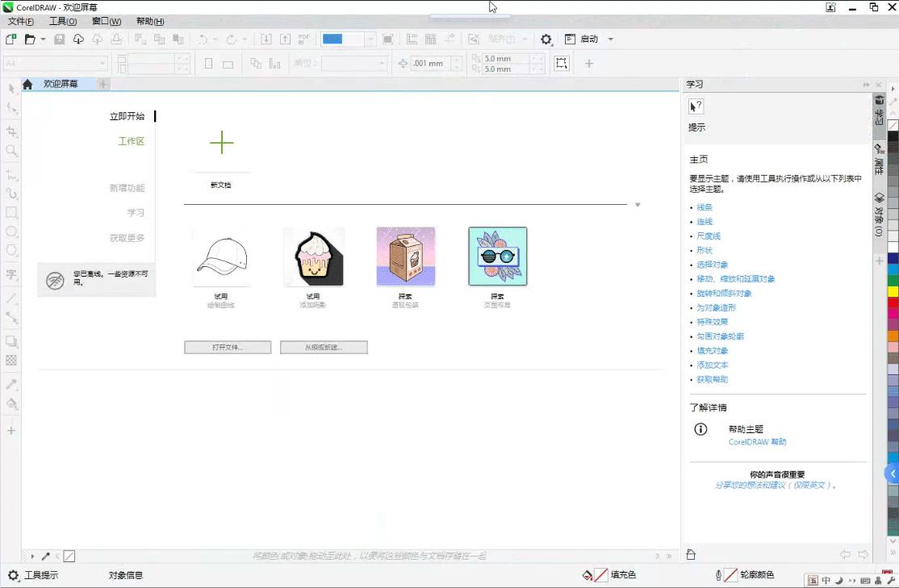Click the home button in learn panel footer

691,555
